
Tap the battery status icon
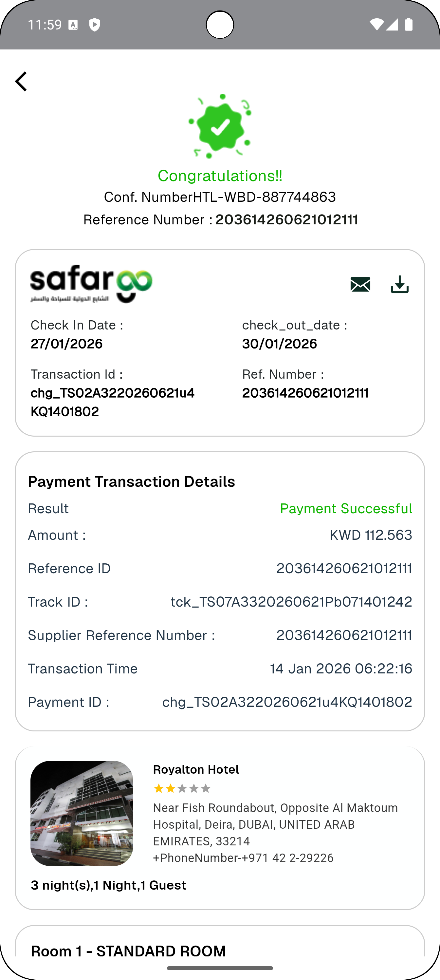pyautogui.click(x=409, y=25)
